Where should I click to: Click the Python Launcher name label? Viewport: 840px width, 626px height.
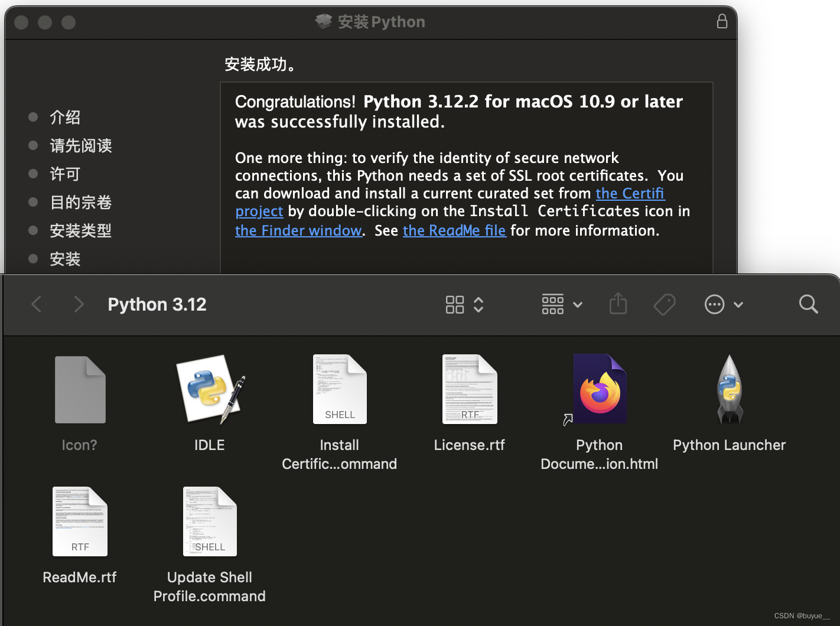pos(730,445)
